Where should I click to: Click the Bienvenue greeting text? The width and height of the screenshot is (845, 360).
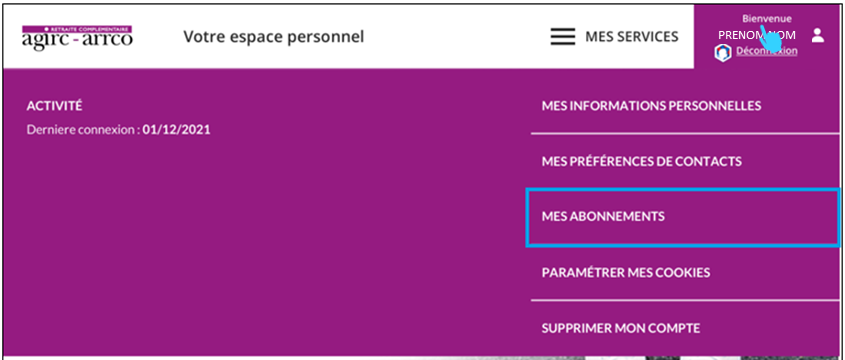pos(767,18)
